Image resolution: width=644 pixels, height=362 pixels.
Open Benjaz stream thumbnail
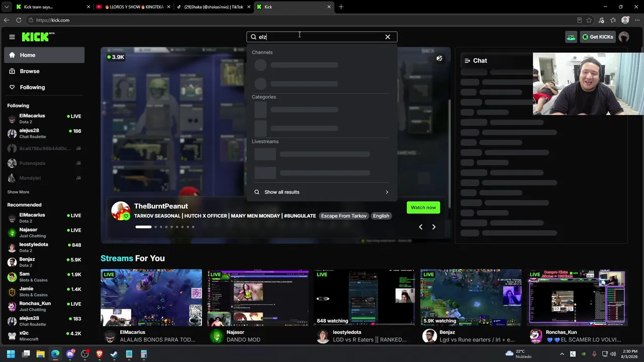coord(471,298)
